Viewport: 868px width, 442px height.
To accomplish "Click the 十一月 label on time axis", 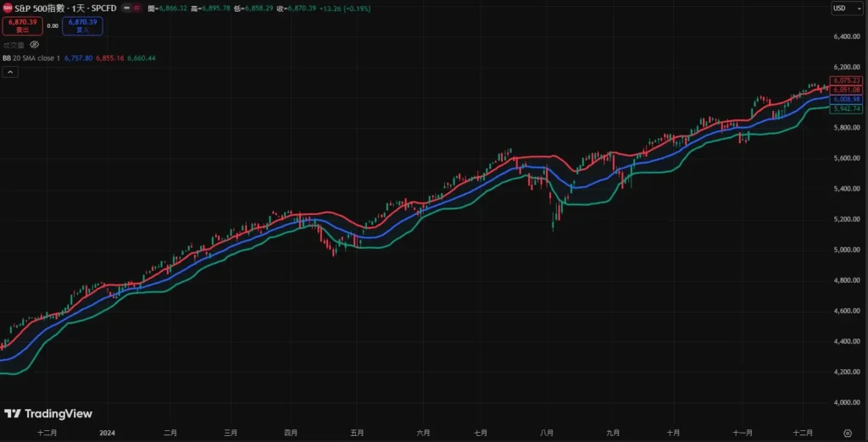I will click(x=742, y=432).
